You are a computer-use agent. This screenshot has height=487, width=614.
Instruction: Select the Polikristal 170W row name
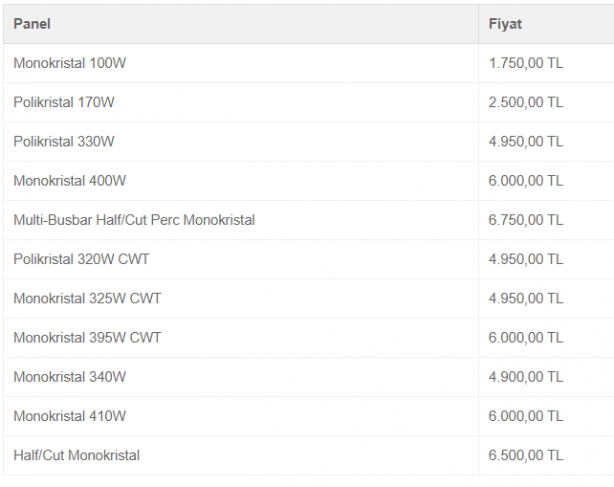pos(64,102)
